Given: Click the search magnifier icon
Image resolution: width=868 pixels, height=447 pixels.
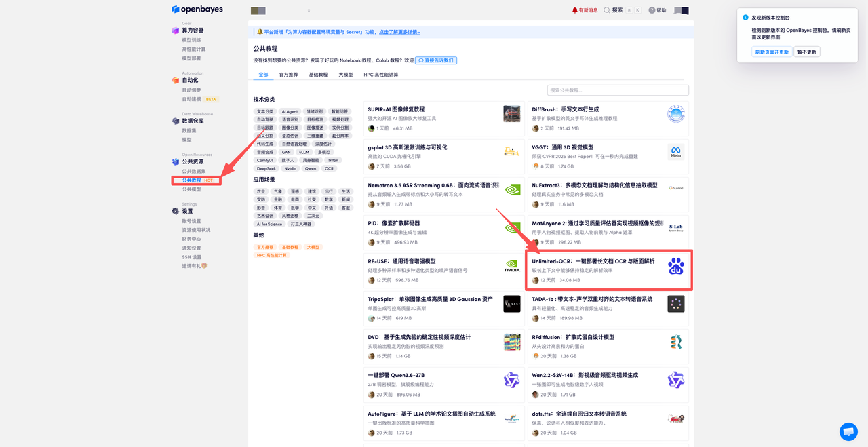Looking at the screenshot, I should [x=607, y=10].
